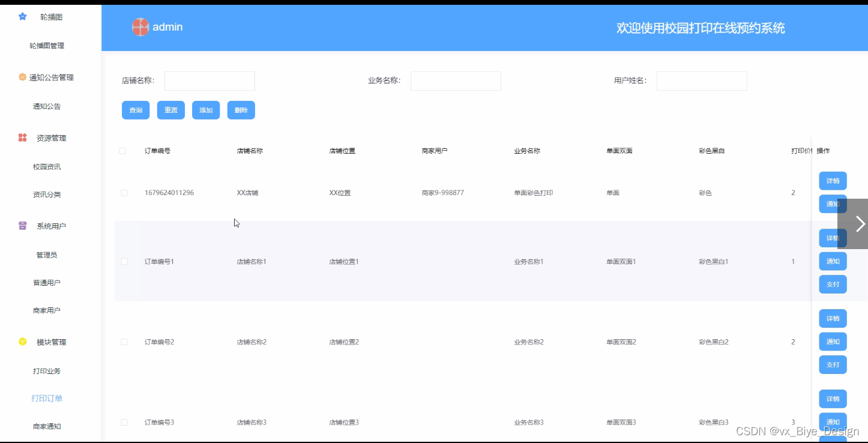
Task: Click the cell 业务名称1
Action: click(529, 262)
